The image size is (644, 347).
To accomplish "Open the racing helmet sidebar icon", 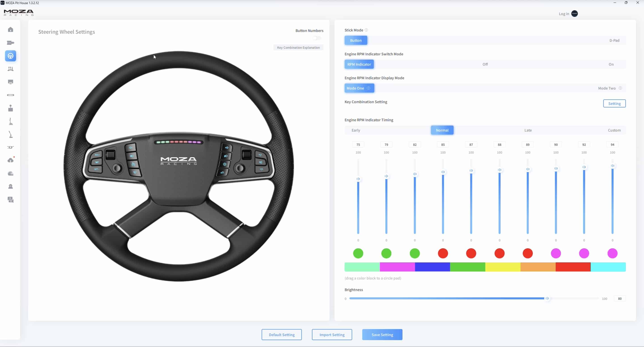I will 11,173.
